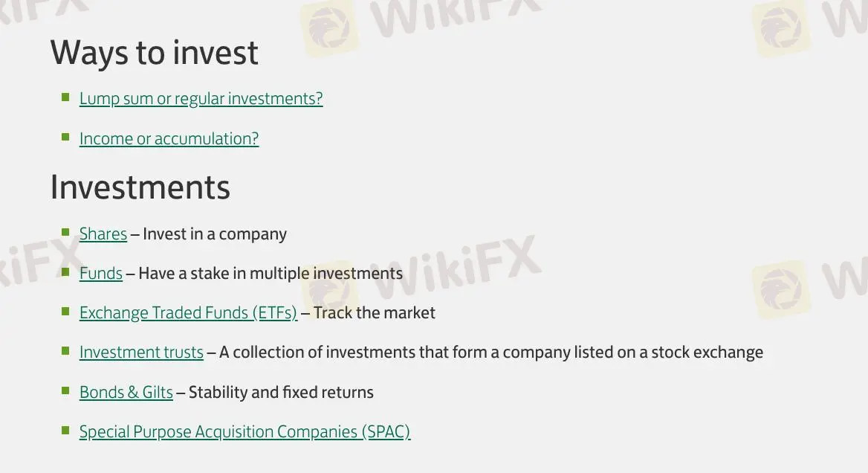Click the Ways to invest heading

[x=154, y=52]
